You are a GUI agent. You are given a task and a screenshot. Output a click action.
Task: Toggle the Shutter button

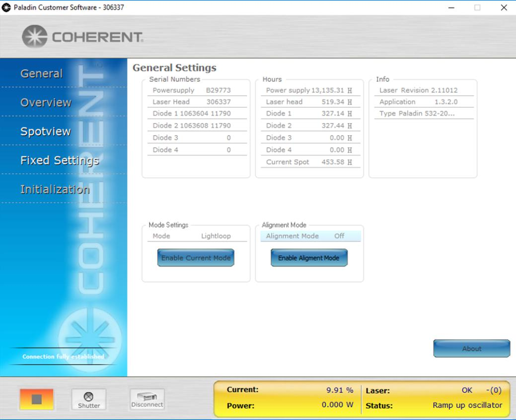click(89, 400)
